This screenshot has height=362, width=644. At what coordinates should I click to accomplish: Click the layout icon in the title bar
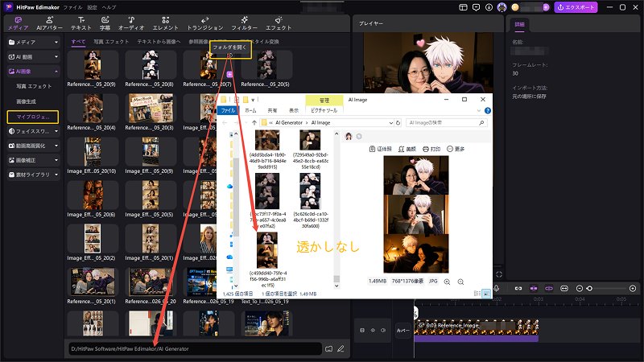click(463, 7)
